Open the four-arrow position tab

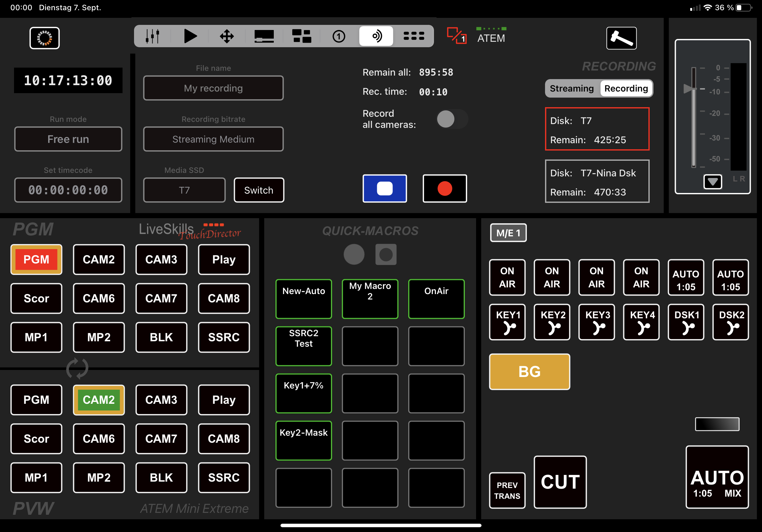point(227,36)
